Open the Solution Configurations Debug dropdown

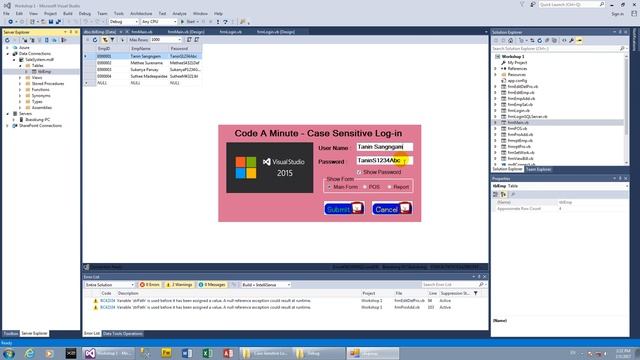point(123,22)
